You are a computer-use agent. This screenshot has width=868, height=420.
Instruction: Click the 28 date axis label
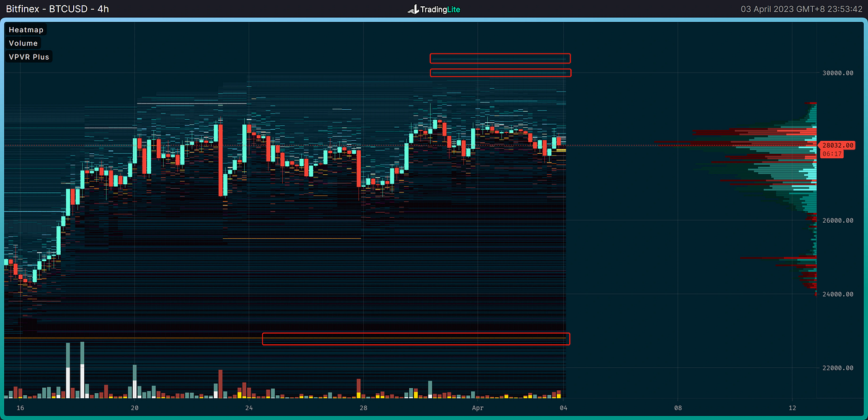pos(363,408)
